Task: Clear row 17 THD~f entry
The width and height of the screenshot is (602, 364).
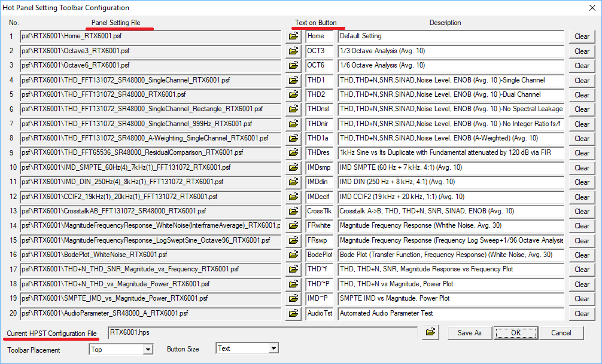Action: [582, 270]
